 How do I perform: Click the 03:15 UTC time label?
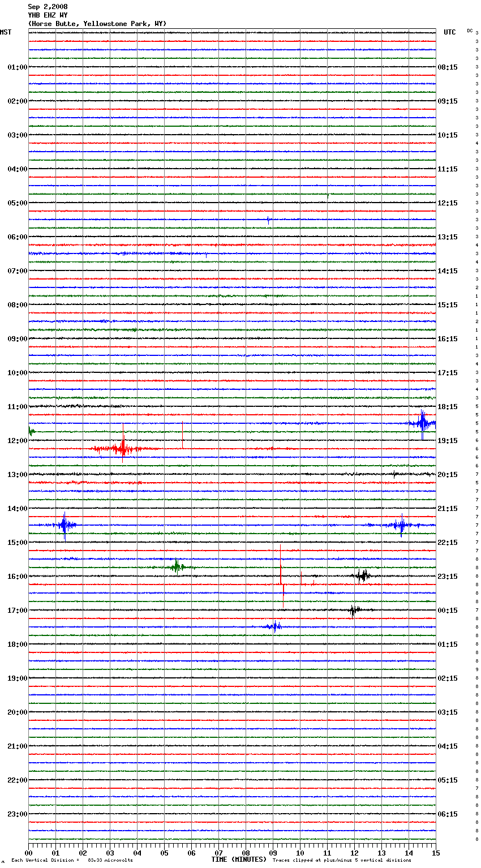[x=448, y=712]
